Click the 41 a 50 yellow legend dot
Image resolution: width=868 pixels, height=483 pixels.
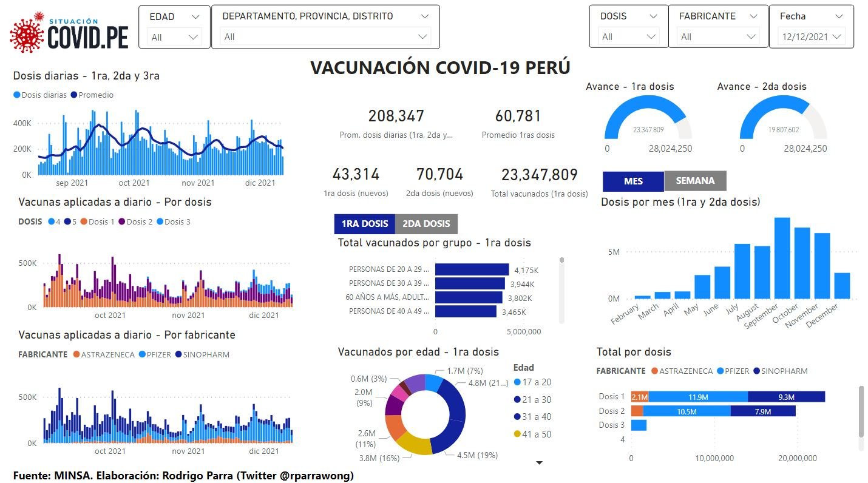(x=517, y=434)
